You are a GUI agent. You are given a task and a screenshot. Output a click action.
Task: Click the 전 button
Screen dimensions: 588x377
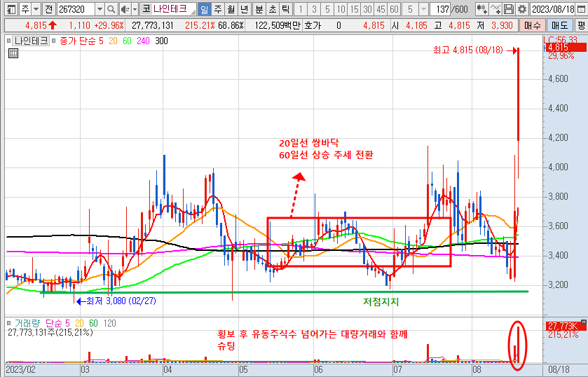(49, 9)
